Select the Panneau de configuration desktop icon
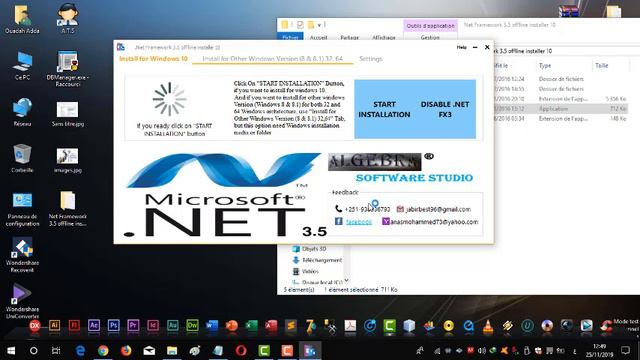Screen dimensions: 640x360 [x=22, y=209]
